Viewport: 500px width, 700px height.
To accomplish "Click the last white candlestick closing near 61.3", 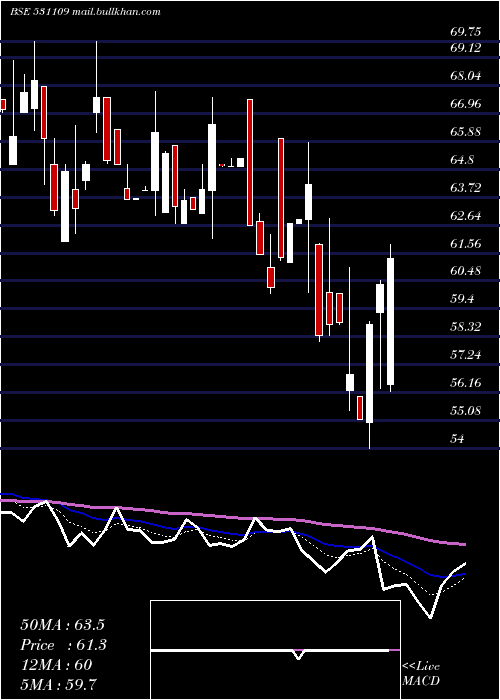I will [x=390, y=318].
